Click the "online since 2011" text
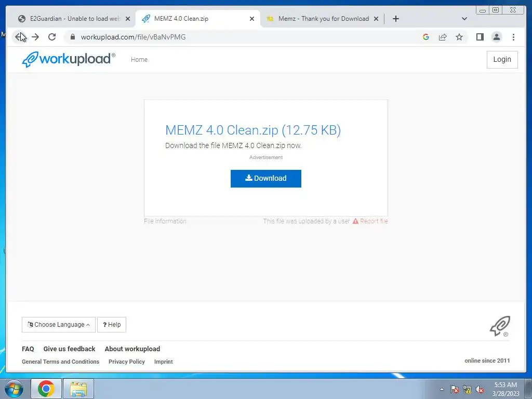532x399 pixels. pyautogui.click(x=487, y=361)
